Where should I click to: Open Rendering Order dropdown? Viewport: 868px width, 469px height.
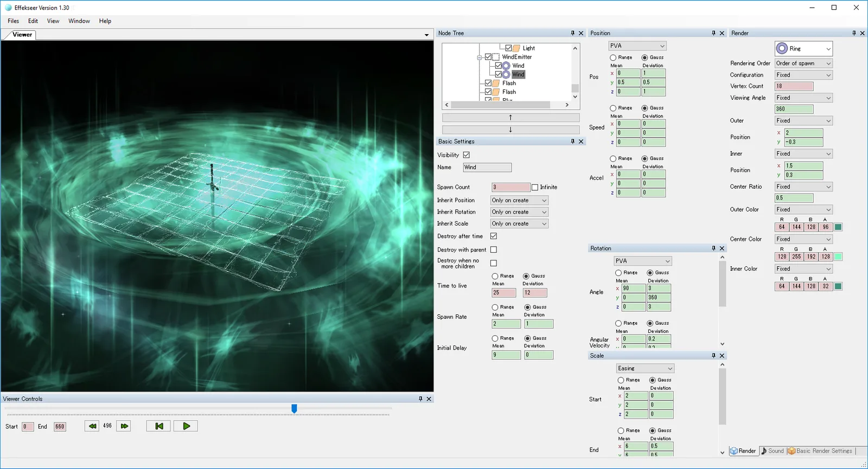[803, 63]
